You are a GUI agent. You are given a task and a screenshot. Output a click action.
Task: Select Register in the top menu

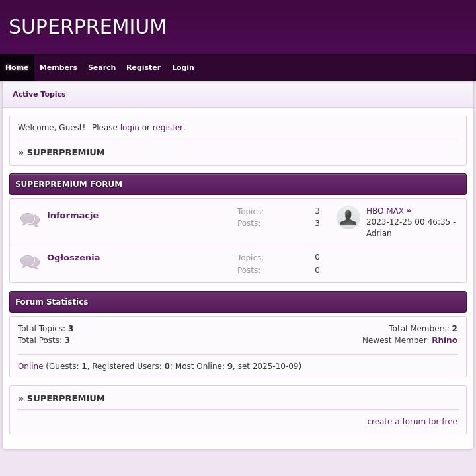click(143, 67)
